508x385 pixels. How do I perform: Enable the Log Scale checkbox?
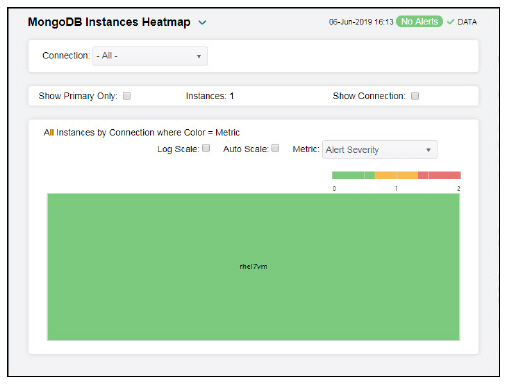(206, 148)
